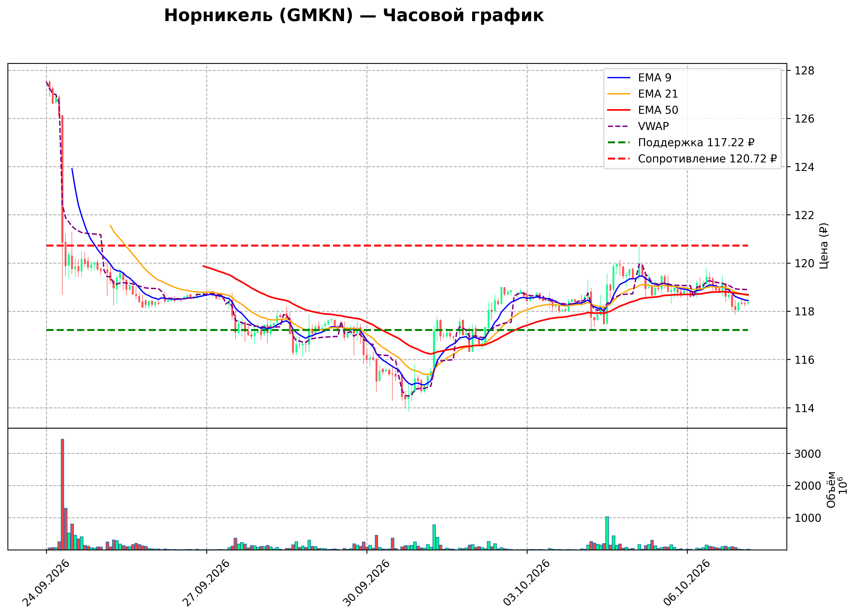Click the date label "06.10.2026"

(x=686, y=583)
